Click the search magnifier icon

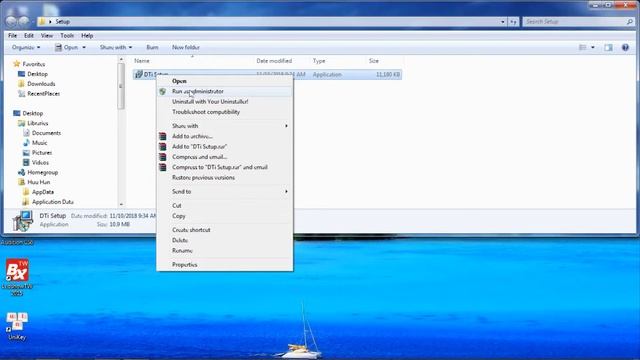point(630,22)
